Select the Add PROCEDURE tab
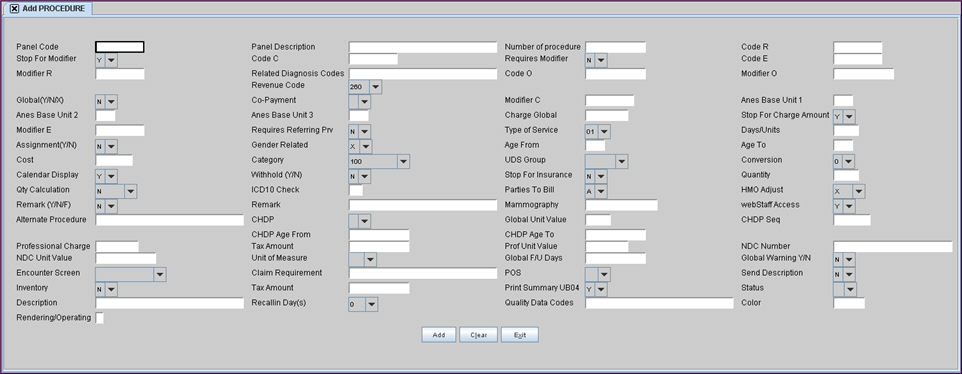Image resolution: width=962 pixels, height=374 pixels. (x=48, y=9)
